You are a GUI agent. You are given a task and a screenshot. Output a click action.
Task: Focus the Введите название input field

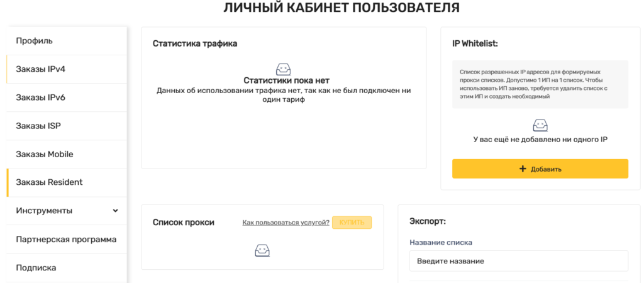tap(519, 261)
